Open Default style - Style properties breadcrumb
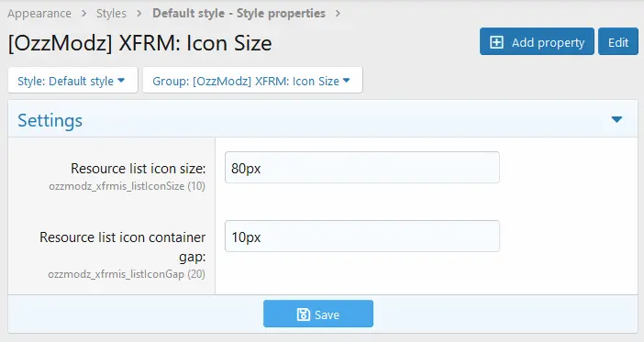Viewport: 644px width, 342px height. click(239, 14)
